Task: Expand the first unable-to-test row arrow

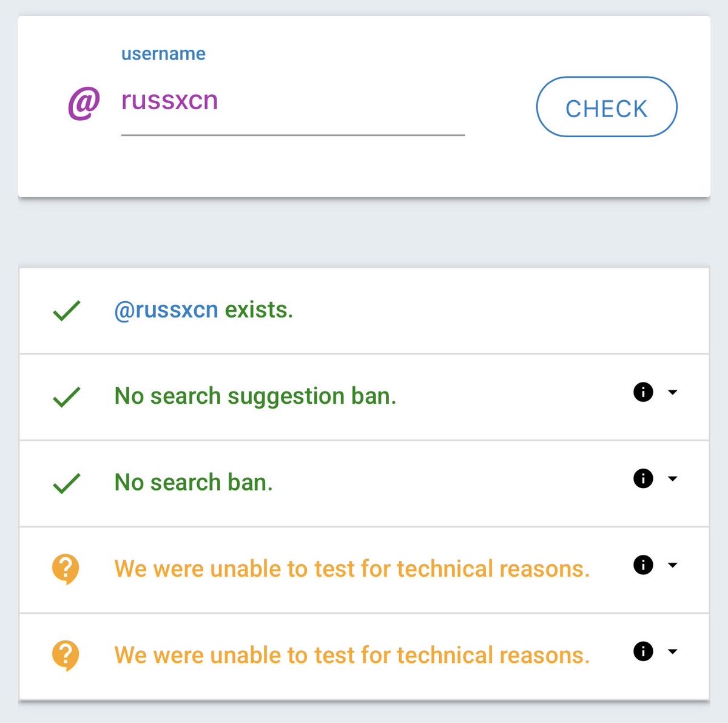Action: [672, 565]
